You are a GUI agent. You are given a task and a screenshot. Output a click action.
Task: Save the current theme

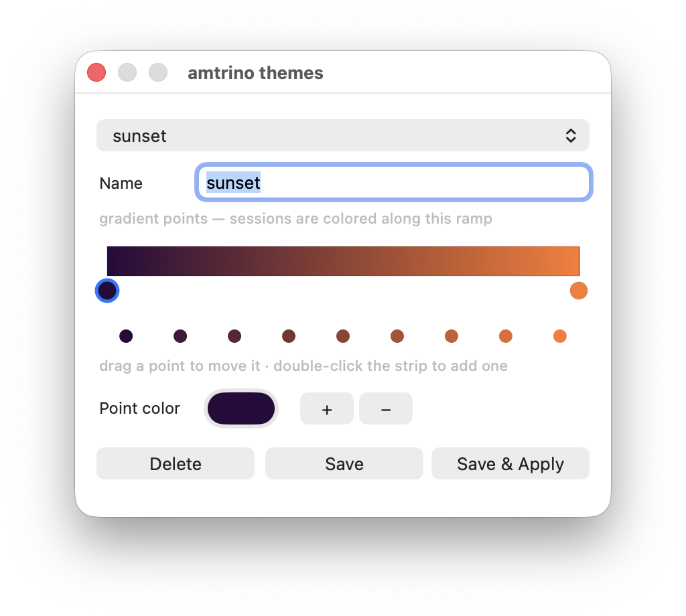344,463
